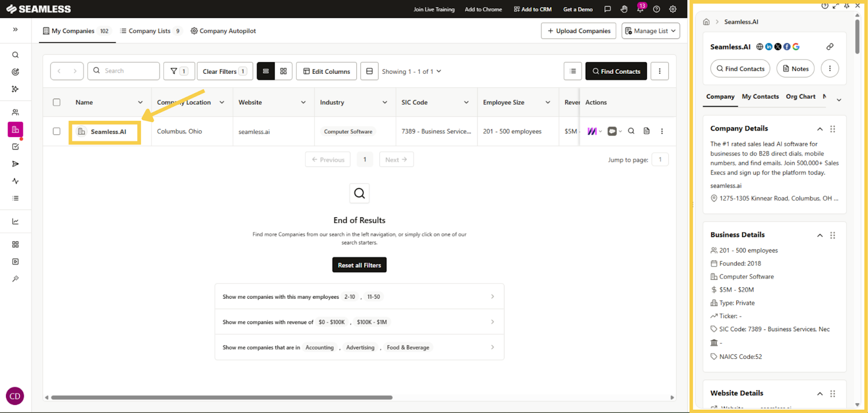Open the tasks checkbox icon in sidebar
Viewport: 868px width, 413px height.
point(15,147)
